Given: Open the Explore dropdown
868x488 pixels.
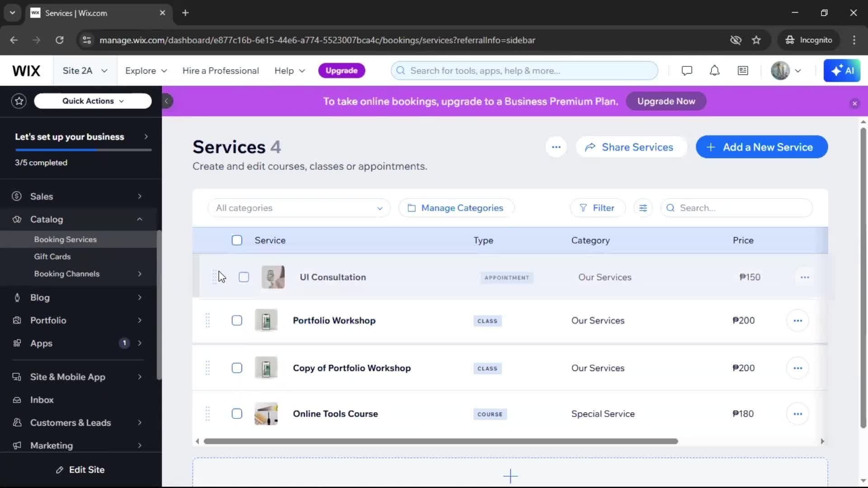Looking at the screenshot, I should coord(146,70).
